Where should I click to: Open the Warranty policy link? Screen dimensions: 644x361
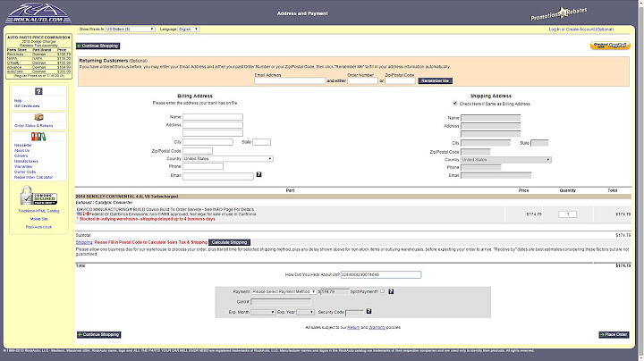(x=377, y=327)
